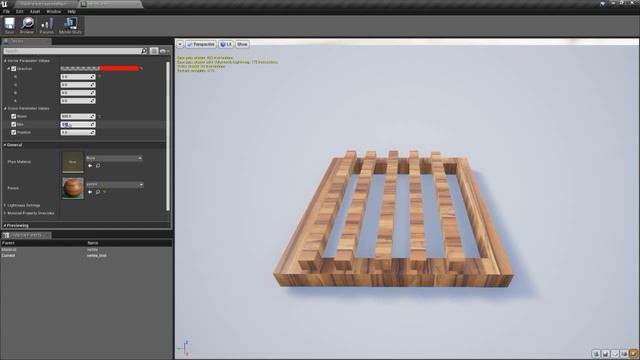Toggle the Position parameter checkbox
Screen dimensions: 640x360
click(x=13, y=132)
